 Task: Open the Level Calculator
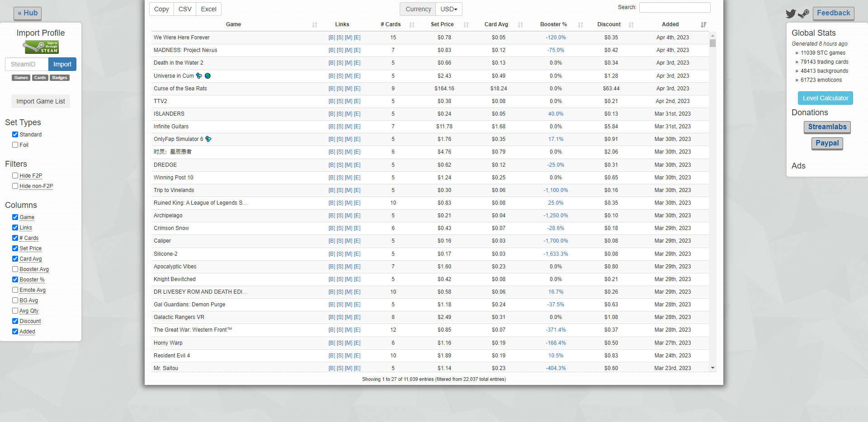coord(826,98)
